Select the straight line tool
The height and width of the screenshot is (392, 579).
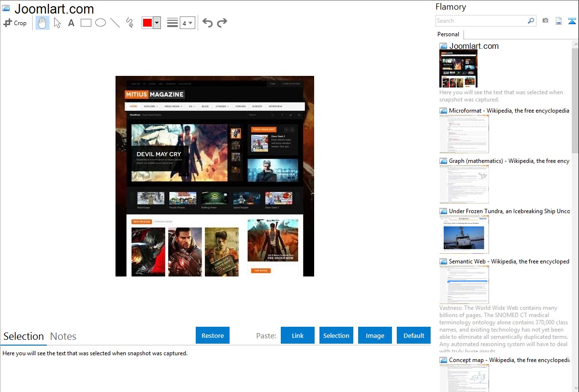pos(115,23)
